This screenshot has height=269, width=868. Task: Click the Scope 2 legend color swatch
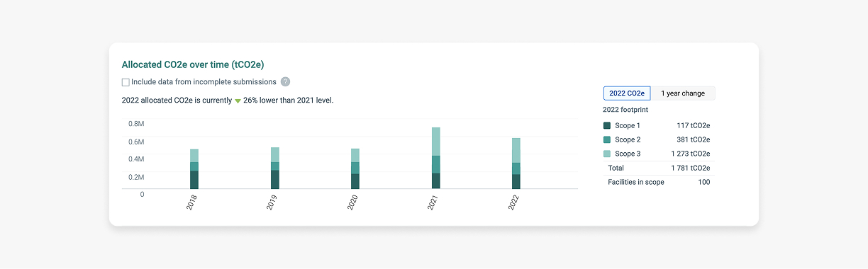[x=606, y=139]
